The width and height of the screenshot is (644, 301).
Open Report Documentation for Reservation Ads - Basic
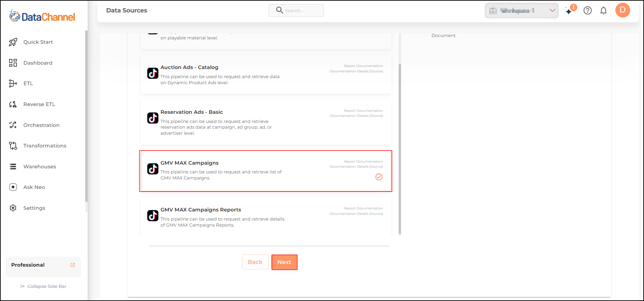point(363,111)
